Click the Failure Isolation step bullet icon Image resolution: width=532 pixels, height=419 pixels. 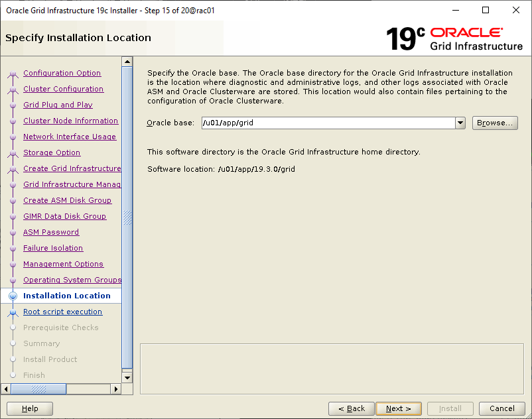(x=13, y=249)
